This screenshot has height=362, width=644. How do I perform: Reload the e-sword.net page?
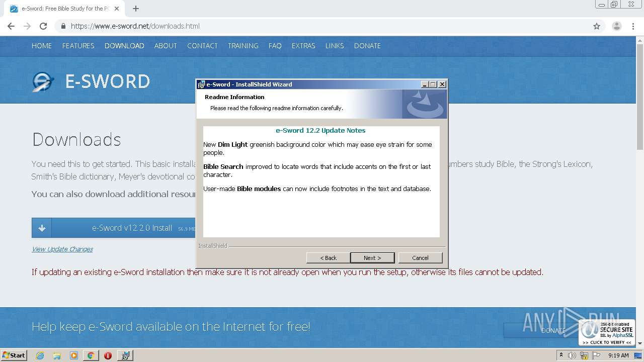[x=43, y=26]
